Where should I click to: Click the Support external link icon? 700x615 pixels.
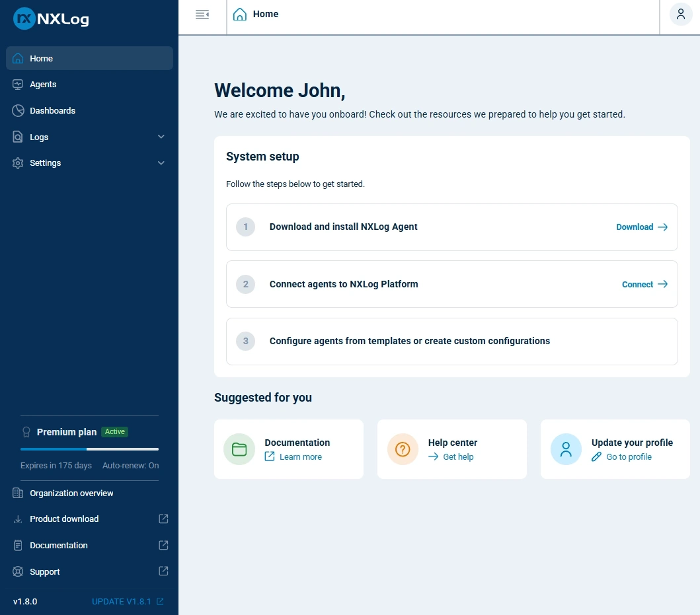click(x=163, y=571)
